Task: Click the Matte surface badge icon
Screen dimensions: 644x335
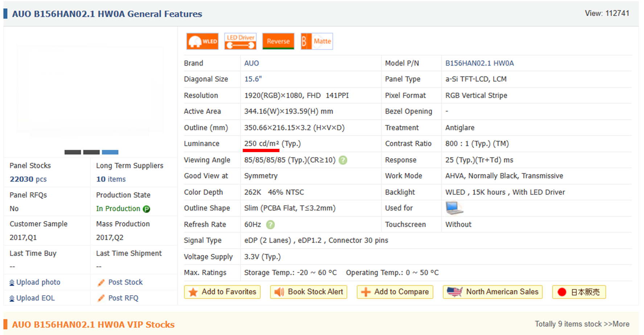Action: click(x=317, y=41)
